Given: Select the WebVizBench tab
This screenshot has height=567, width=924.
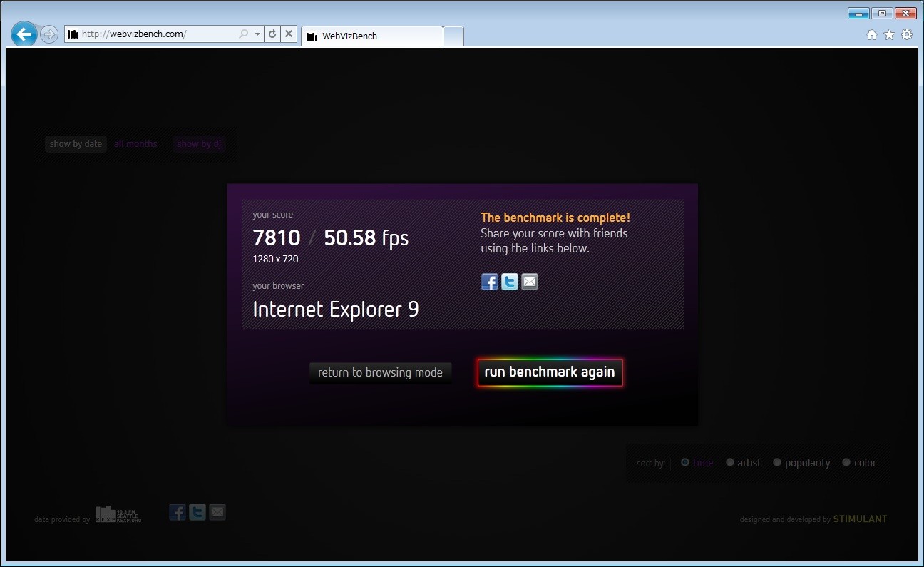Looking at the screenshot, I should point(371,36).
